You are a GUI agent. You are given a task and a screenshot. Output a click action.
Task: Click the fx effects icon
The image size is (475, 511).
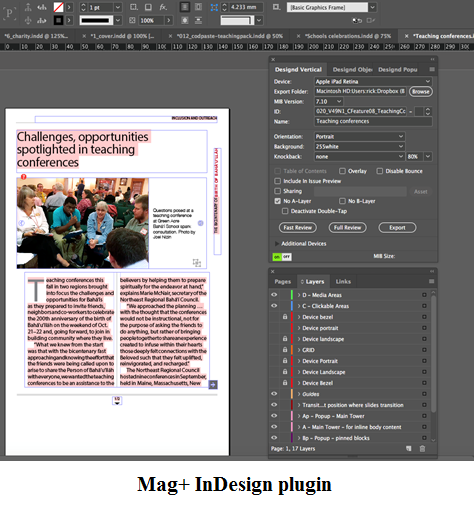163,7
